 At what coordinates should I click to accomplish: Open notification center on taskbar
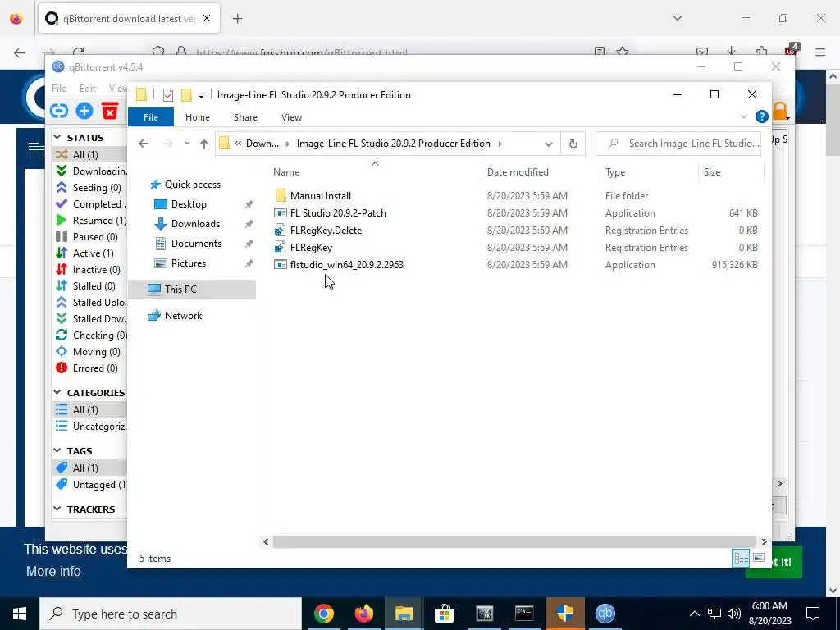coord(813,614)
